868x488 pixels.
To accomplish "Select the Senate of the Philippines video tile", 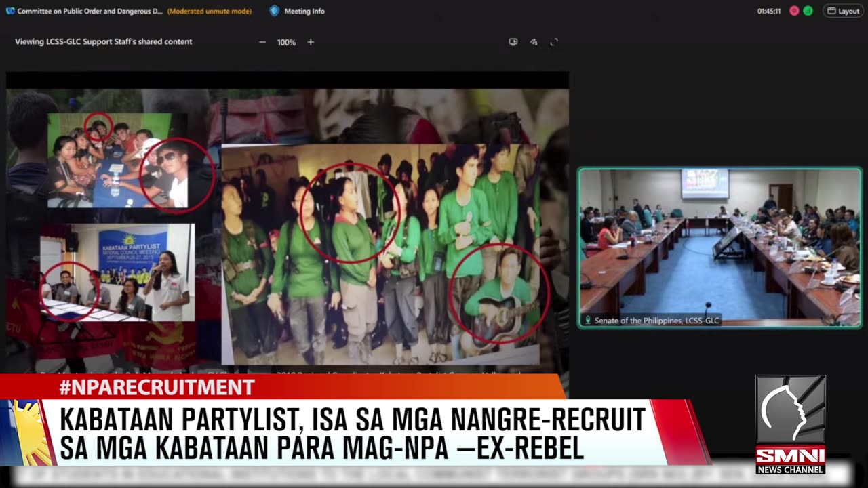I will 719,247.
